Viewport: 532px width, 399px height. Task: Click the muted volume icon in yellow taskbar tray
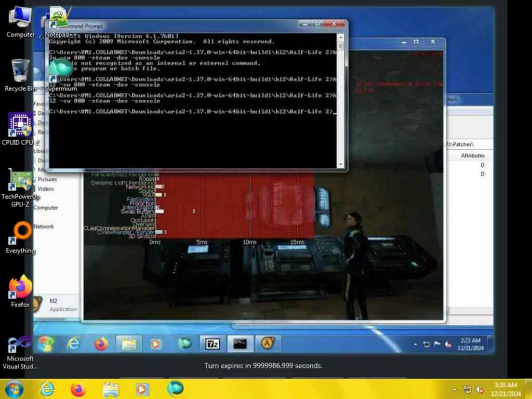tap(480, 390)
